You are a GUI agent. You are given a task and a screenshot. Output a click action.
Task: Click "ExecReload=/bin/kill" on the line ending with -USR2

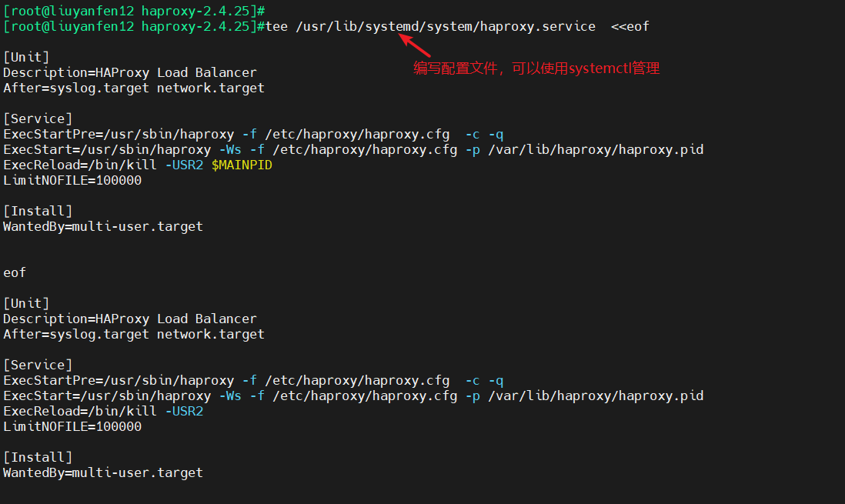tap(80, 412)
